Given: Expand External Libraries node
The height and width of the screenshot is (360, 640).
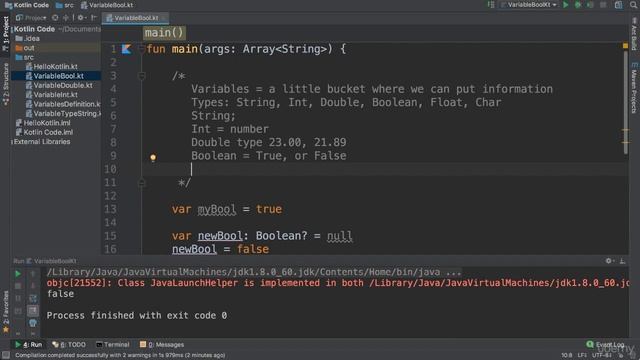Looking at the screenshot, I should tap(12, 142).
